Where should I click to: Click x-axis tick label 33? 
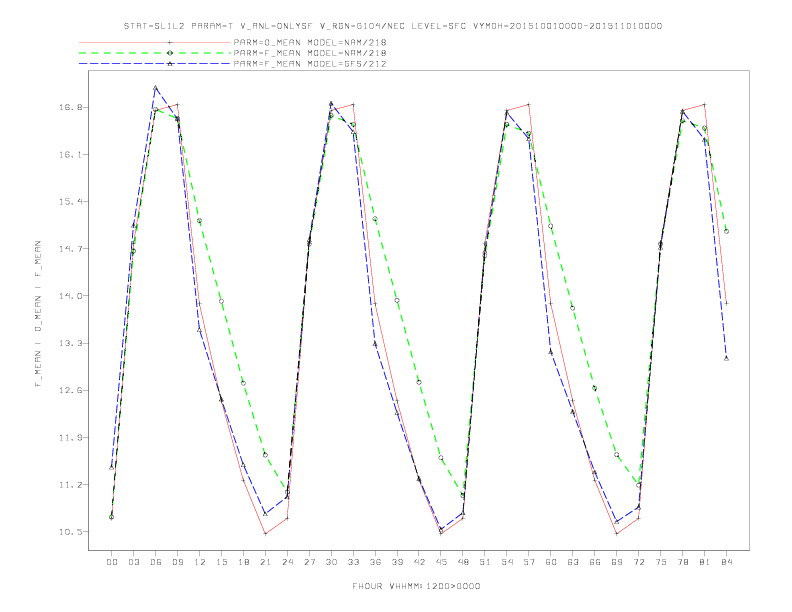[354, 562]
